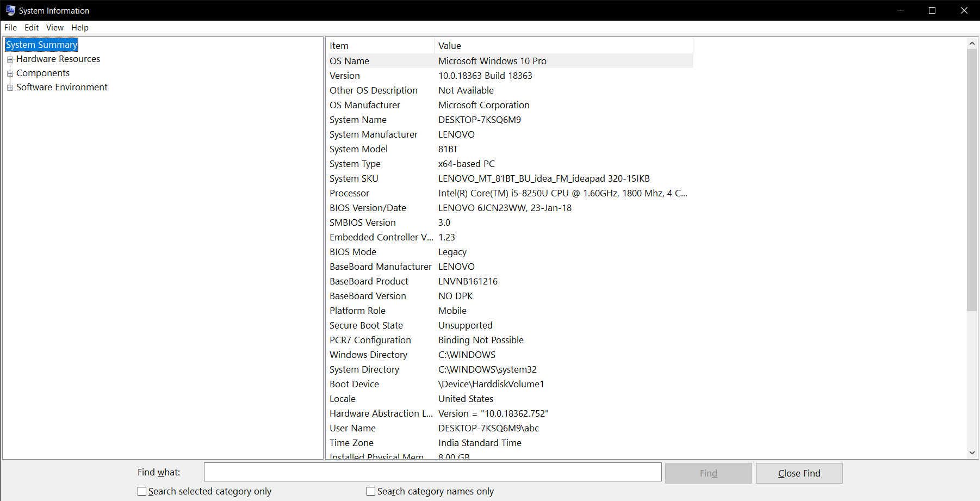Click the Find button
This screenshot has width=980, height=501.
coord(708,473)
